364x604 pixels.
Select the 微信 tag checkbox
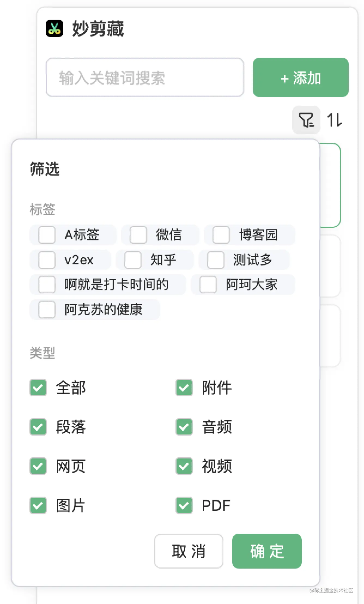pos(138,235)
